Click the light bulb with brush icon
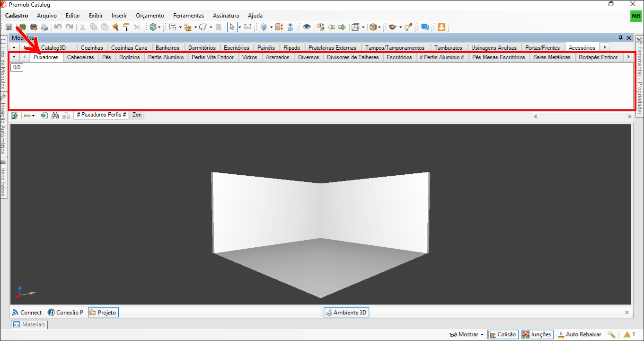Viewport: 644px width, 341px height. click(x=409, y=27)
